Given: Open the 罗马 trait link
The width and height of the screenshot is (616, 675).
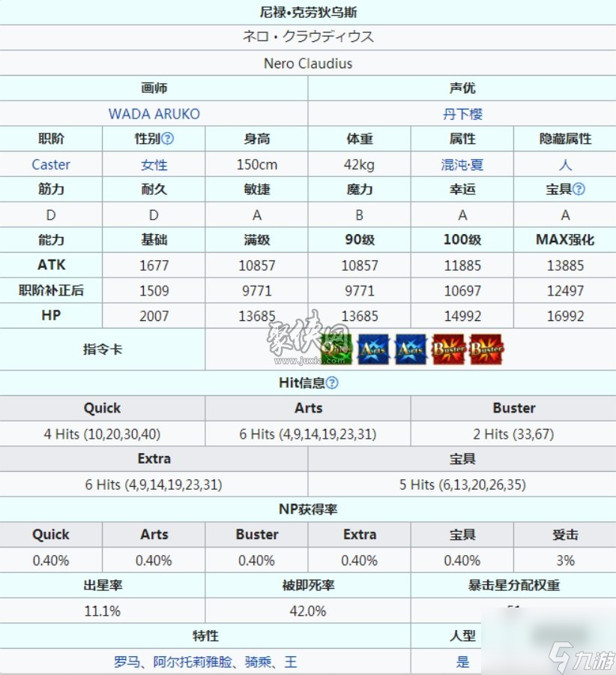Looking at the screenshot, I should click(x=127, y=661).
